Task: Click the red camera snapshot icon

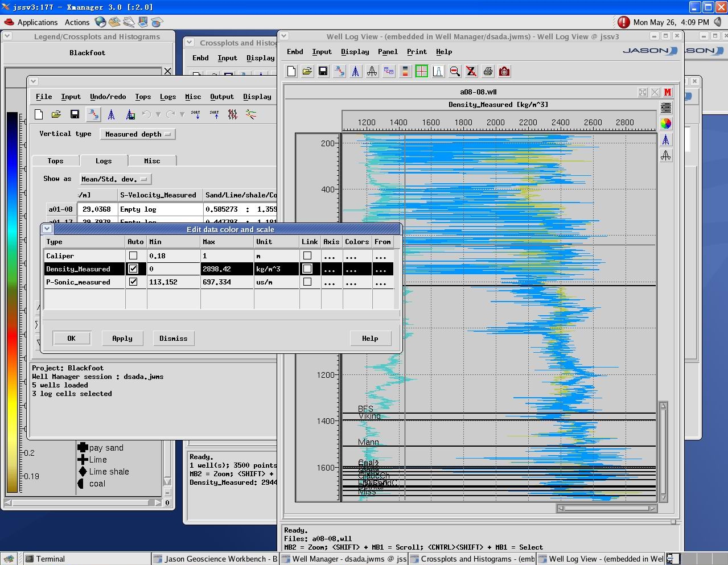Action: (x=504, y=71)
